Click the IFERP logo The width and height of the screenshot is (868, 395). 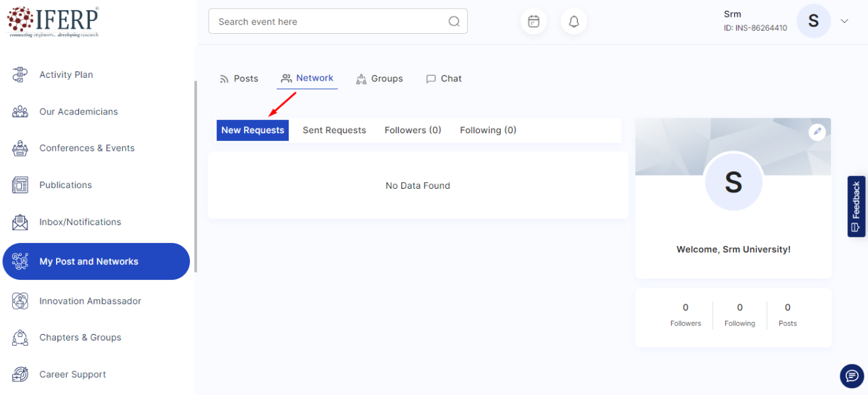pos(53,22)
